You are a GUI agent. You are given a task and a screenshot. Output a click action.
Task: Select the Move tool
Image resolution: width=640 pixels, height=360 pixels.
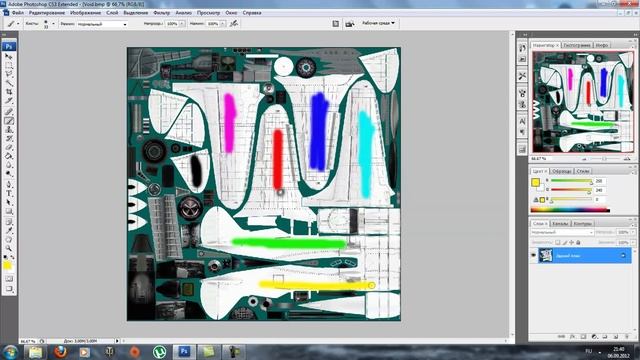(x=9, y=56)
